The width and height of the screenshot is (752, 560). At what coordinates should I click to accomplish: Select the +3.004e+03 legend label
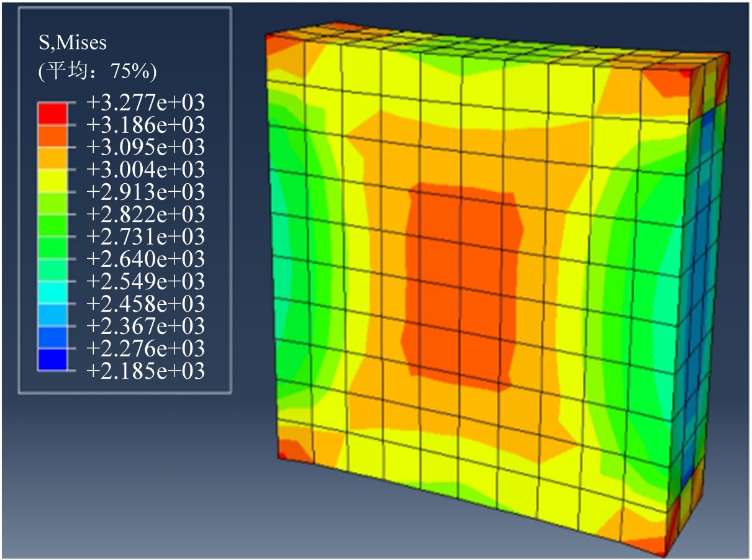[145, 169]
